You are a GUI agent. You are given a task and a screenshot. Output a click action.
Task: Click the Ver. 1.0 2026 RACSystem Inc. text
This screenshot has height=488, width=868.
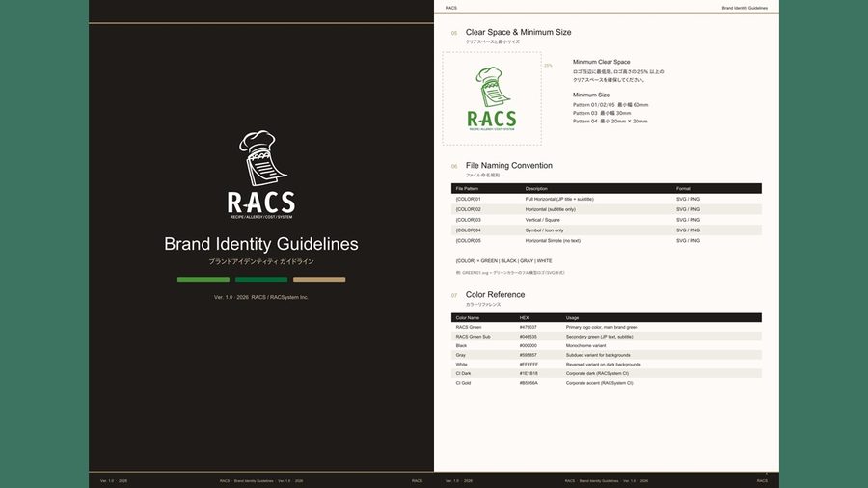pos(261,297)
